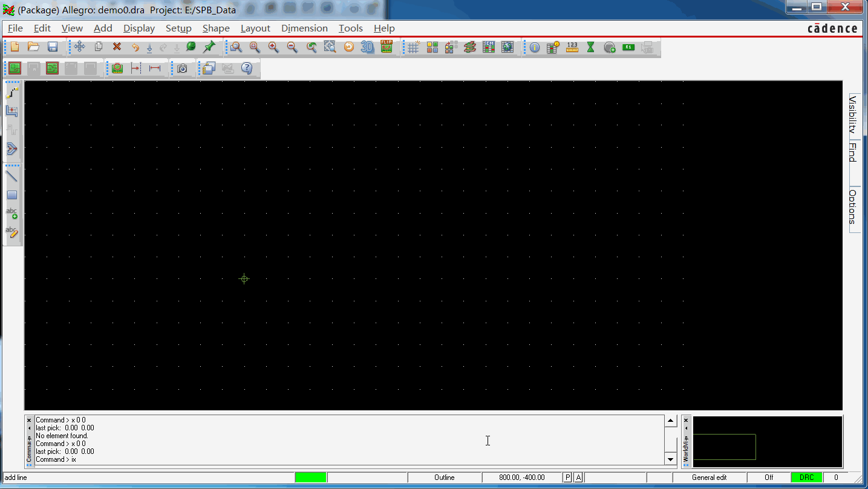Open the File menu
868x489 pixels.
pyautogui.click(x=15, y=28)
